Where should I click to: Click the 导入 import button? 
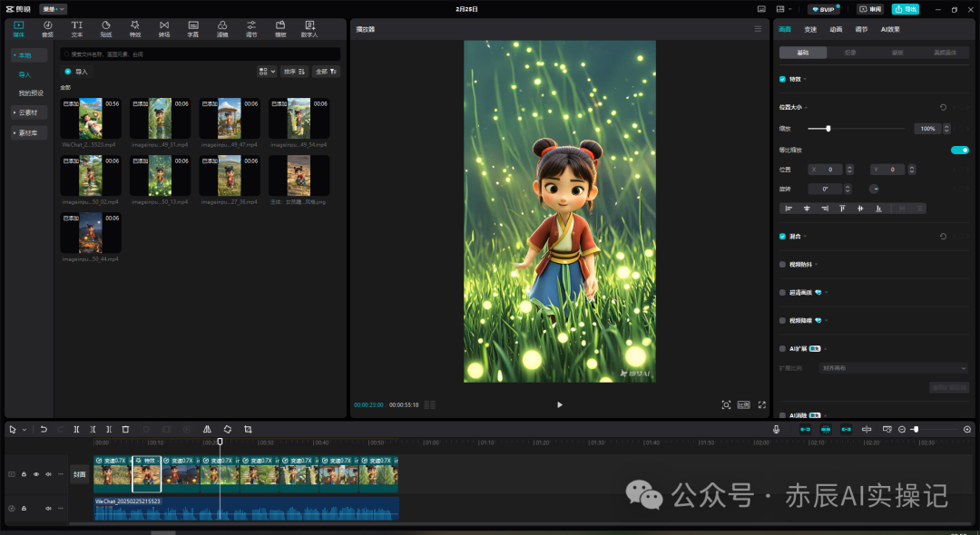76,72
